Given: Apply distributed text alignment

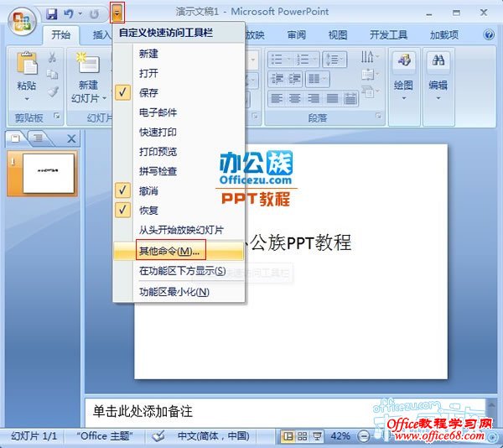Looking at the screenshot, I should click(350, 98).
